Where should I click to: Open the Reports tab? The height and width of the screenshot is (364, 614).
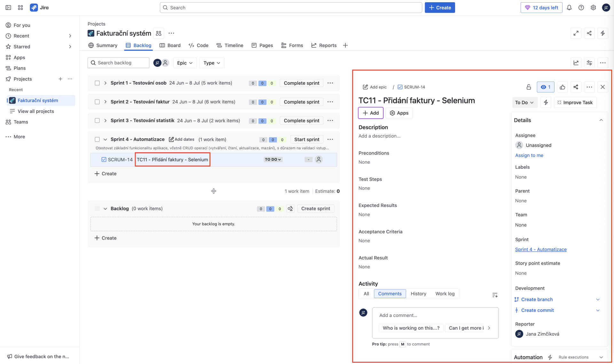(x=324, y=45)
